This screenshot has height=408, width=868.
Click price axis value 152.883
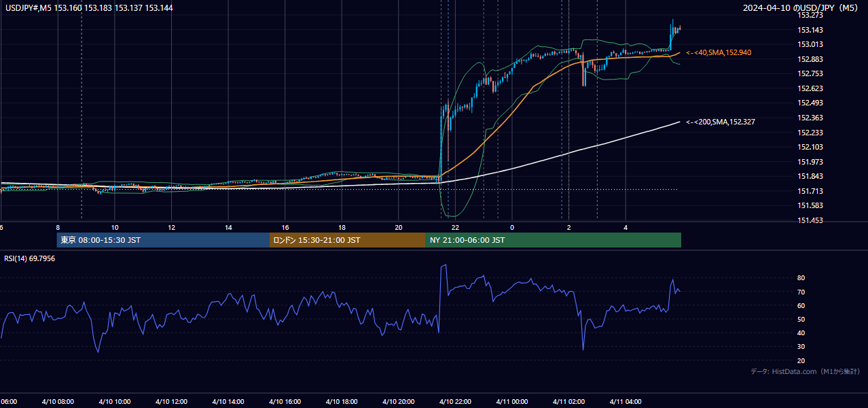(x=810, y=59)
